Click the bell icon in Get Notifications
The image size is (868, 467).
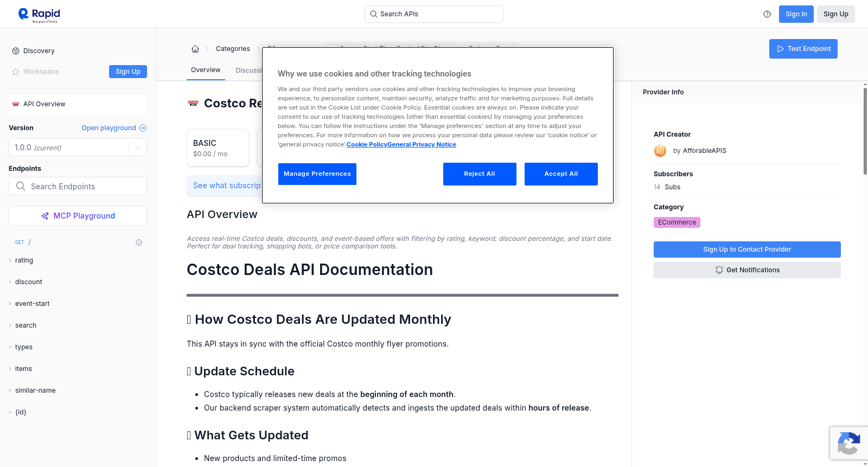[719, 270]
